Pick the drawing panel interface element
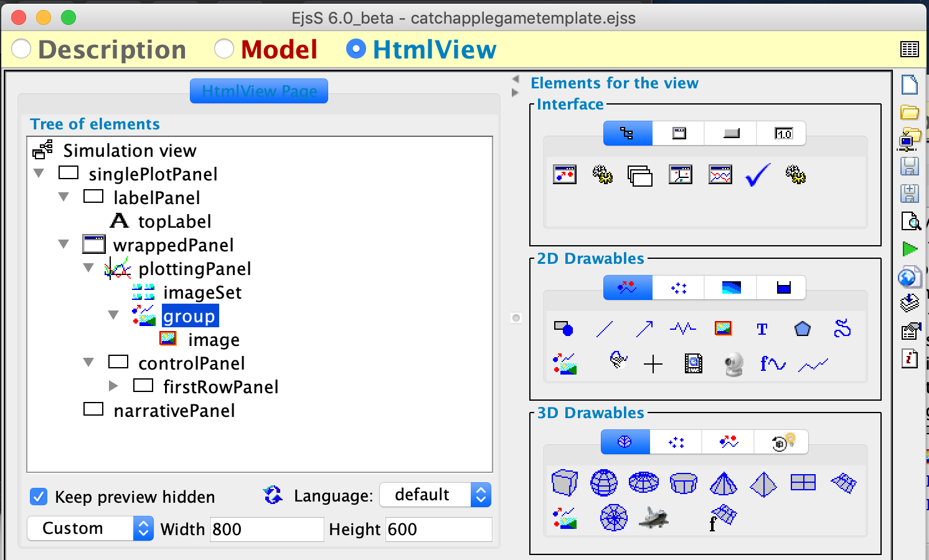Image resolution: width=929 pixels, height=560 pixels. coord(565,175)
